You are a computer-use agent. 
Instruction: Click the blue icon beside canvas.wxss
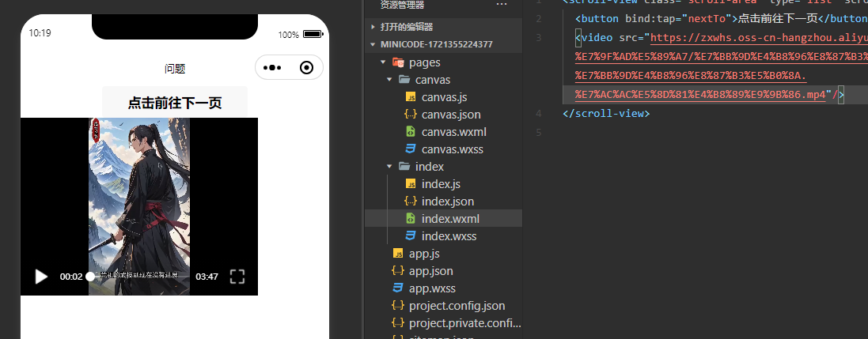click(x=410, y=149)
